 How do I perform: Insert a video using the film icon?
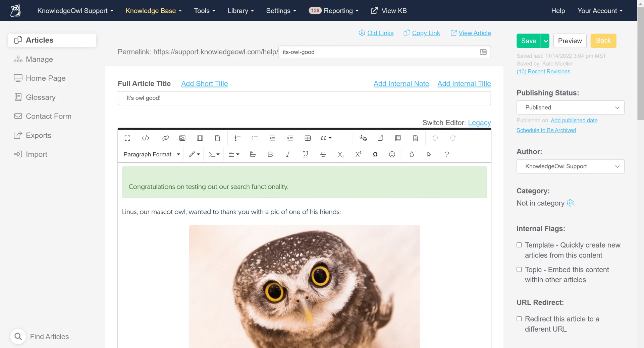[200, 138]
